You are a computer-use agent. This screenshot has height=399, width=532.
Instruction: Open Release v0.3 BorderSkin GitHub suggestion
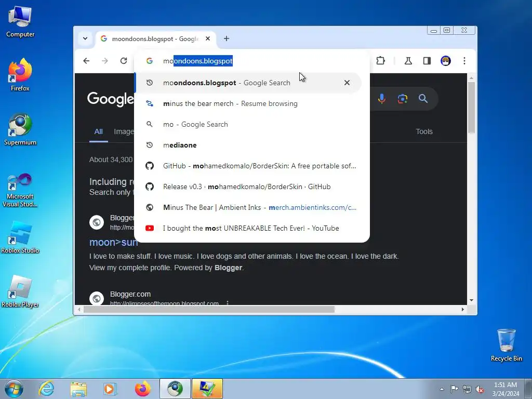click(x=248, y=187)
